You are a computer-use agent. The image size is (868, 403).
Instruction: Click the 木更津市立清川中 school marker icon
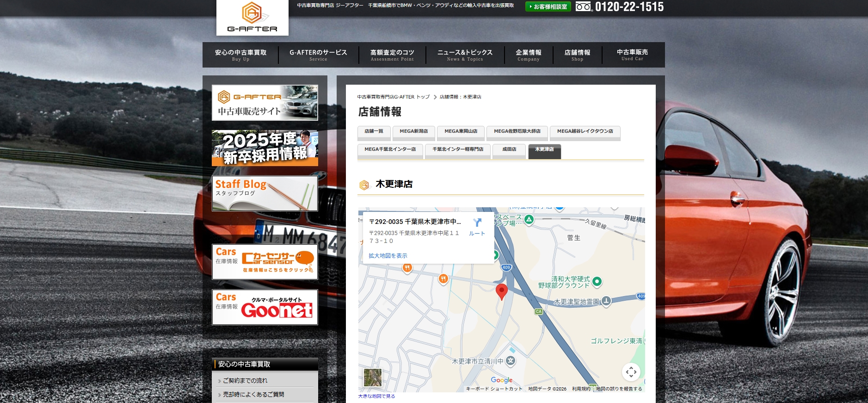(x=510, y=361)
